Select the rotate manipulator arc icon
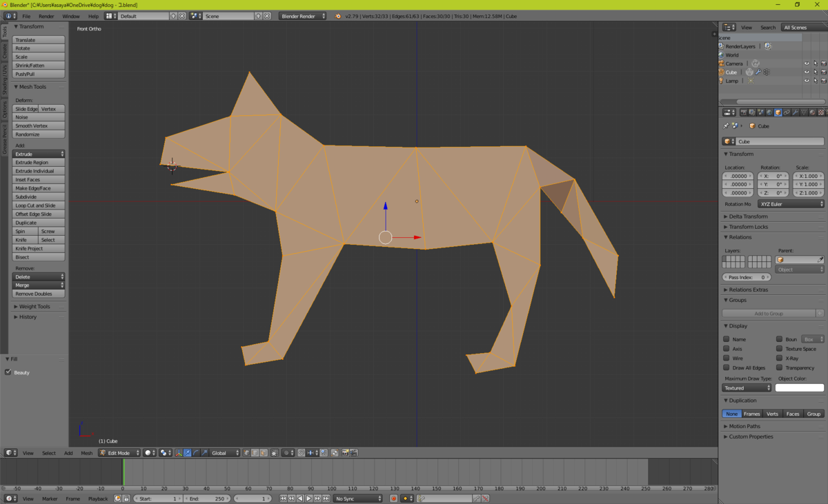This screenshot has height=504, width=828. [x=196, y=453]
